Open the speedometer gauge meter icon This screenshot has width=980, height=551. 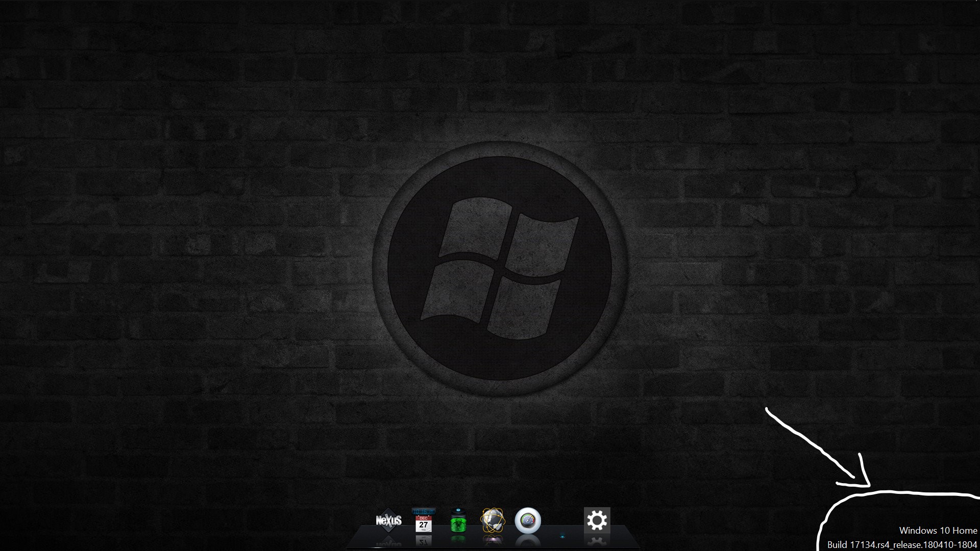528,521
